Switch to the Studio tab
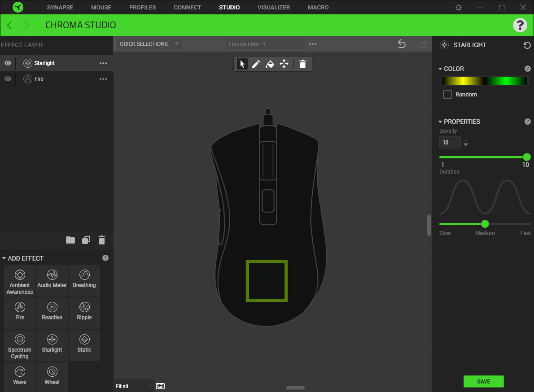534x392 pixels. tap(229, 8)
